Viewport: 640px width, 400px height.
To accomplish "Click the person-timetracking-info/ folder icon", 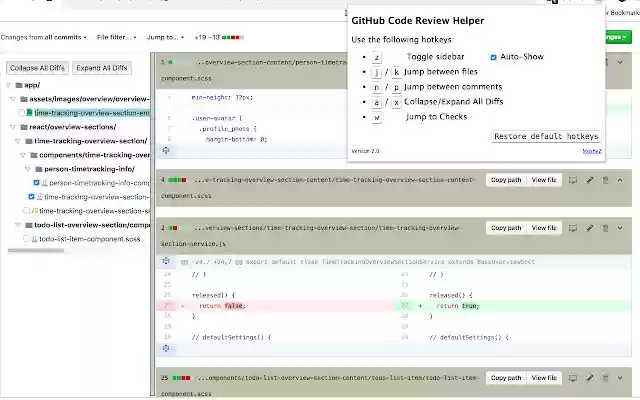I will pos(39,169).
